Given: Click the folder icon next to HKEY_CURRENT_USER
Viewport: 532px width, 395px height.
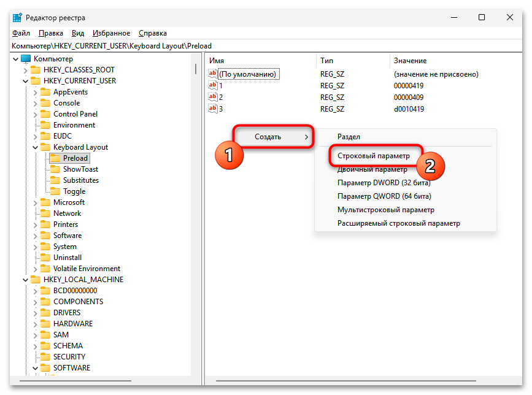Looking at the screenshot, I should (36, 81).
